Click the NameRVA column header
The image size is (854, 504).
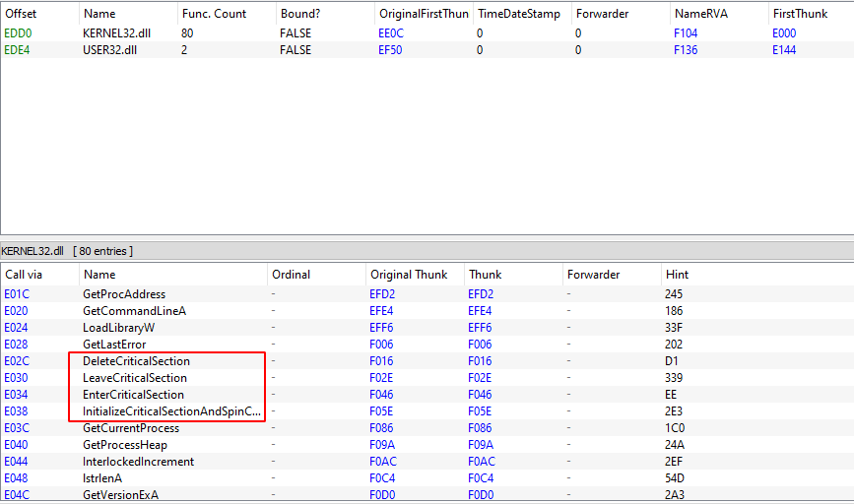click(719, 14)
